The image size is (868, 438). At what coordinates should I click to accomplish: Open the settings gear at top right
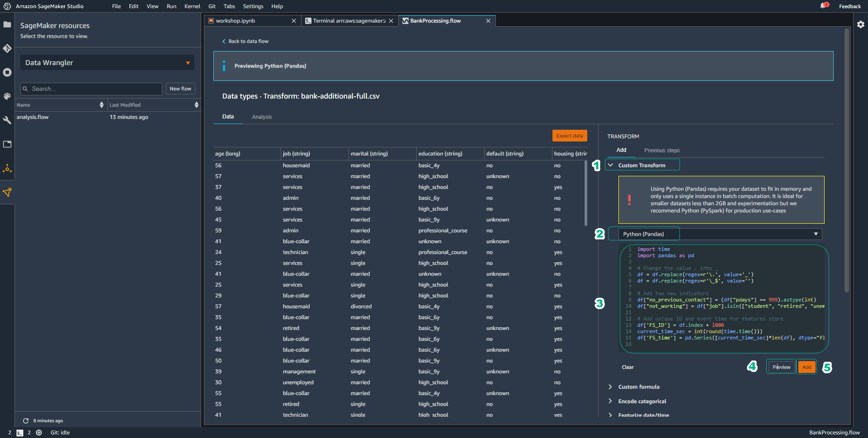click(861, 24)
